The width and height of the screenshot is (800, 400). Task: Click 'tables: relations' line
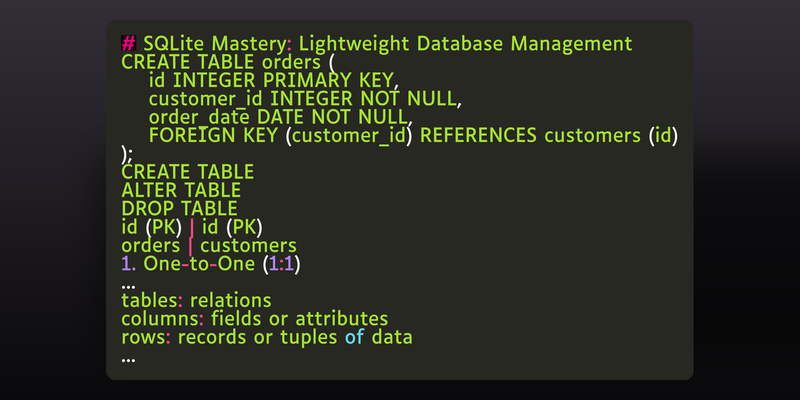196,301
